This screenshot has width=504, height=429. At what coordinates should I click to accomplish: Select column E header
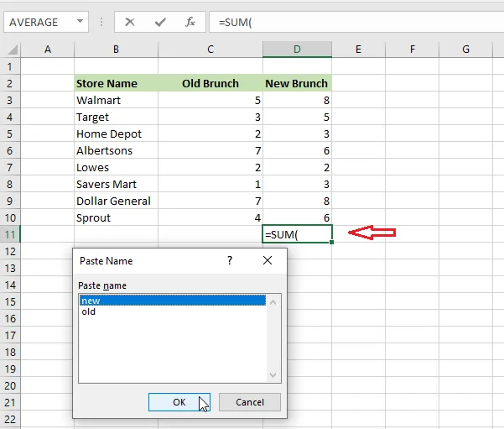(358, 50)
